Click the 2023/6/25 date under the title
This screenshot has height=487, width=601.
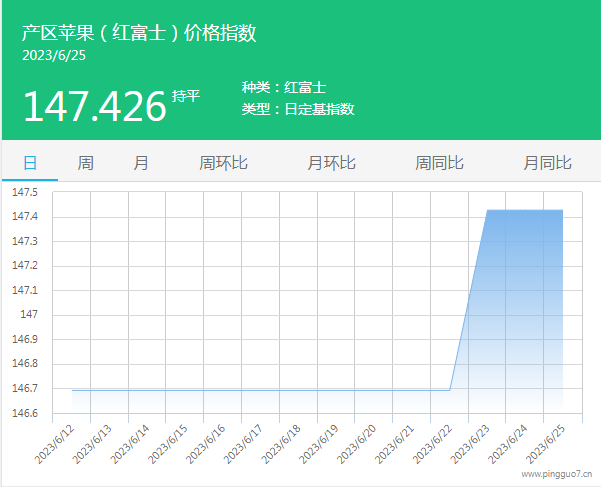tap(54, 55)
